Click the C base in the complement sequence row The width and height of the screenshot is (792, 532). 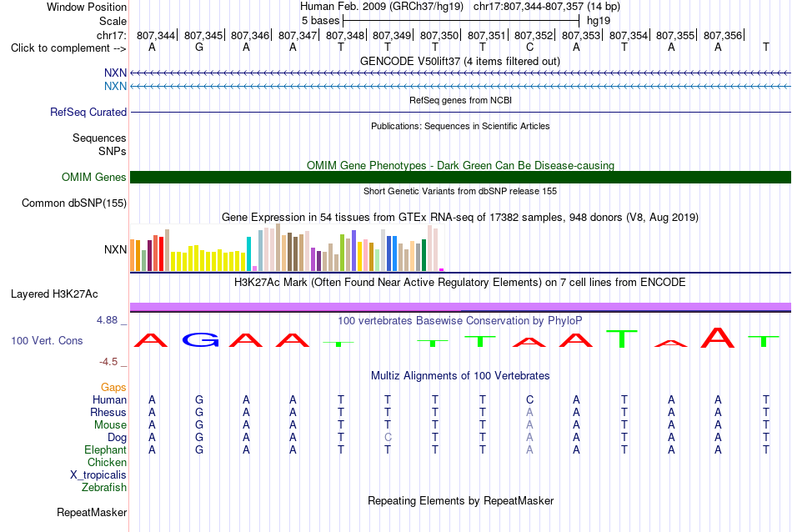(529, 48)
